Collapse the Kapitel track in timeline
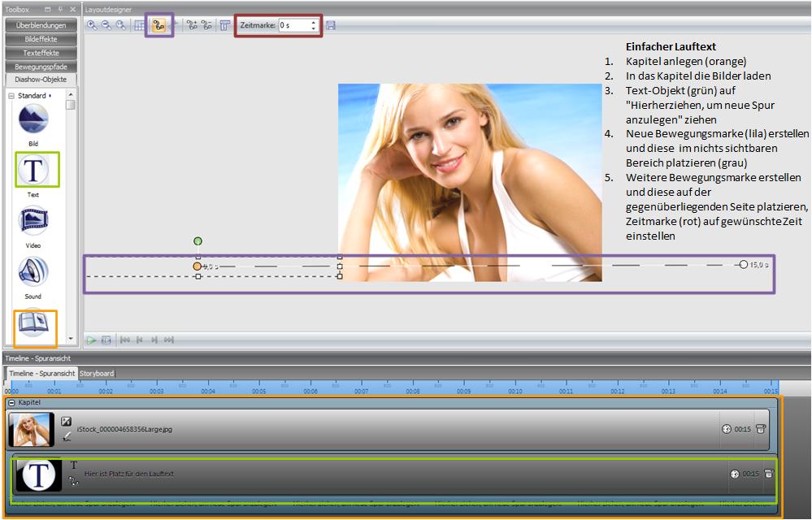The height and width of the screenshot is (520, 812). pos(11,402)
